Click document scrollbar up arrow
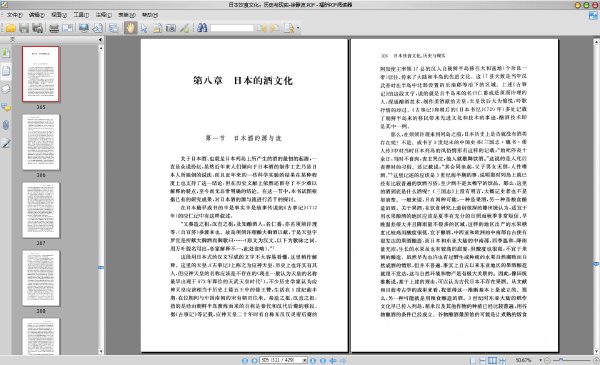 [x=596, y=41]
